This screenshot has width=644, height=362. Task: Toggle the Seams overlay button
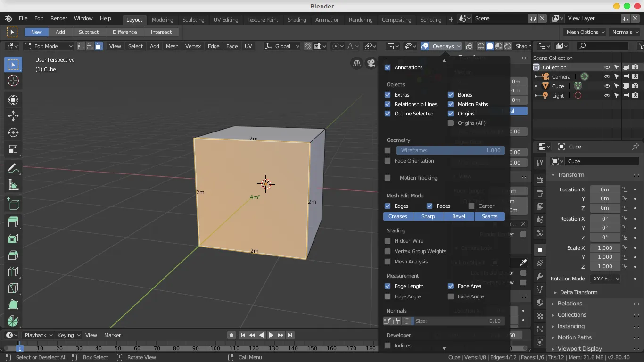(x=489, y=216)
